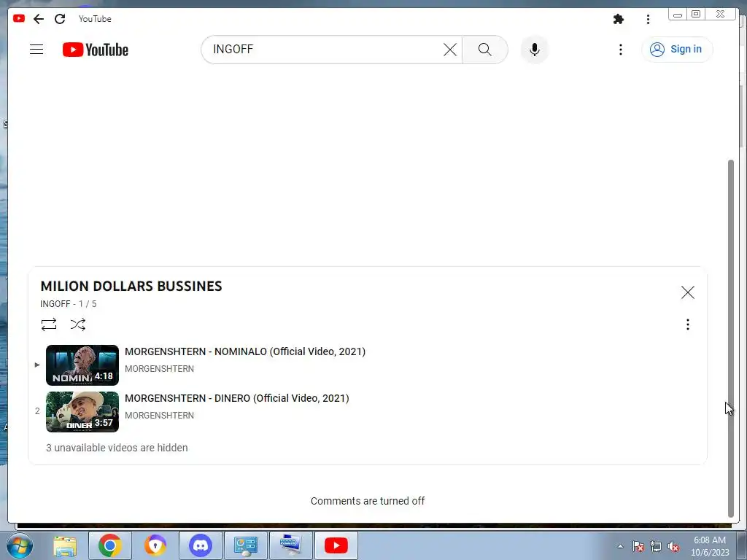Toggle shuffle playlist
The height and width of the screenshot is (560, 747).
[x=77, y=324]
